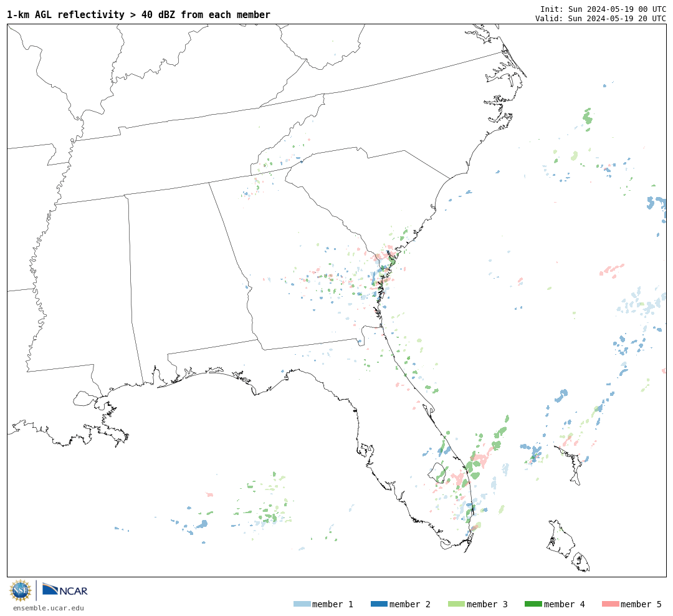This screenshot has height=616, width=673.
Task: Select the 'member 3' legend label
Action: (x=487, y=604)
